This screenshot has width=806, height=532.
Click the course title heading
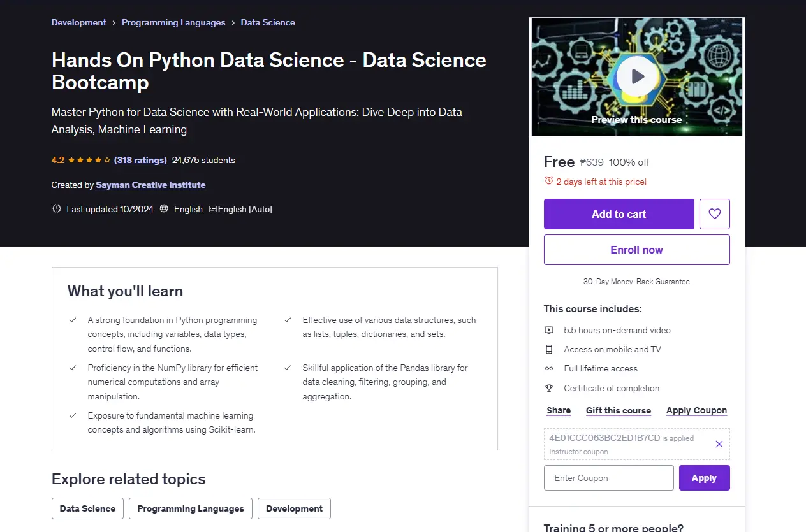(x=269, y=71)
